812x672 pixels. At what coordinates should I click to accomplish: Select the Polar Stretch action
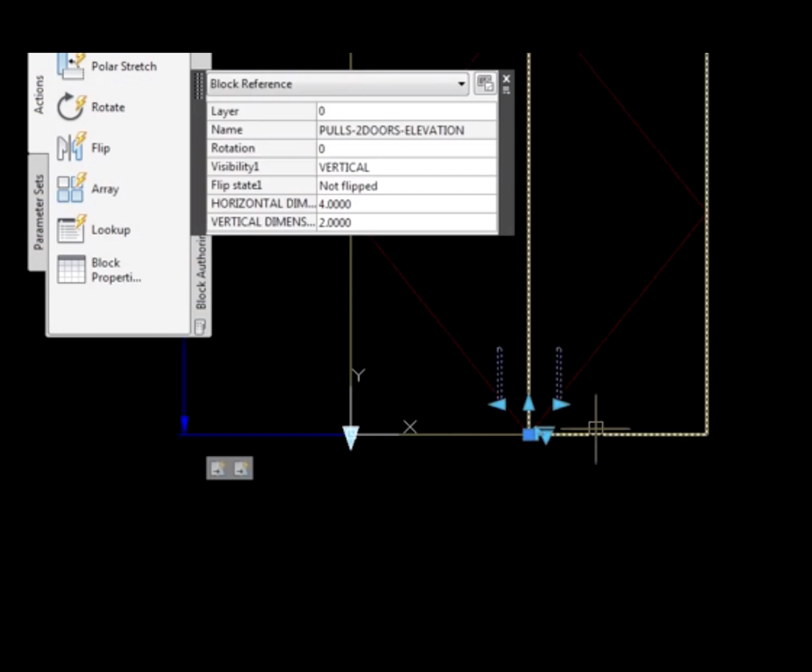[x=124, y=65]
